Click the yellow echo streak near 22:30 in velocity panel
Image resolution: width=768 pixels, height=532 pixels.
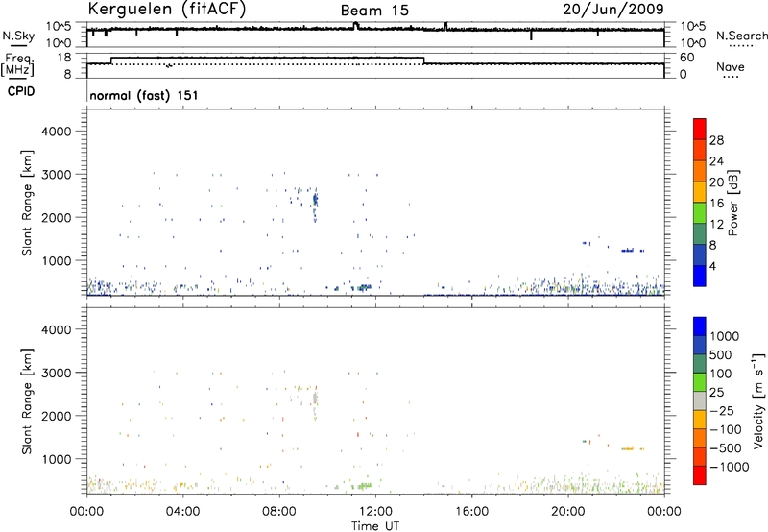click(x=628, y=448)
